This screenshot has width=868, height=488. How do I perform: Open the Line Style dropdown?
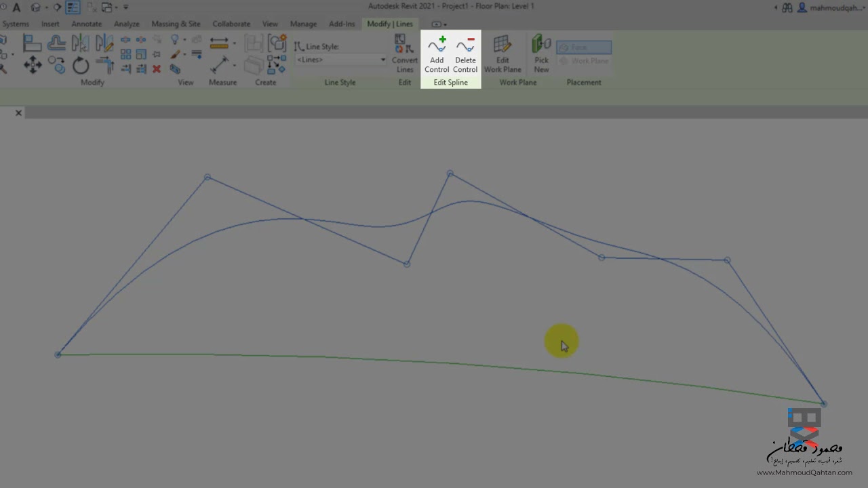340,60
